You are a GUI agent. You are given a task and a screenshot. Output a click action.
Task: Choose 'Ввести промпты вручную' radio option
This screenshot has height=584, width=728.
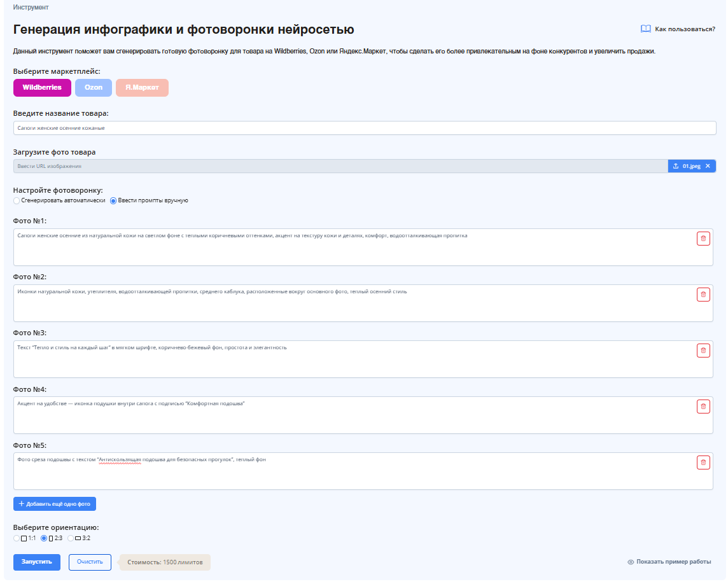pyautogui.click(x=114, y=200)
